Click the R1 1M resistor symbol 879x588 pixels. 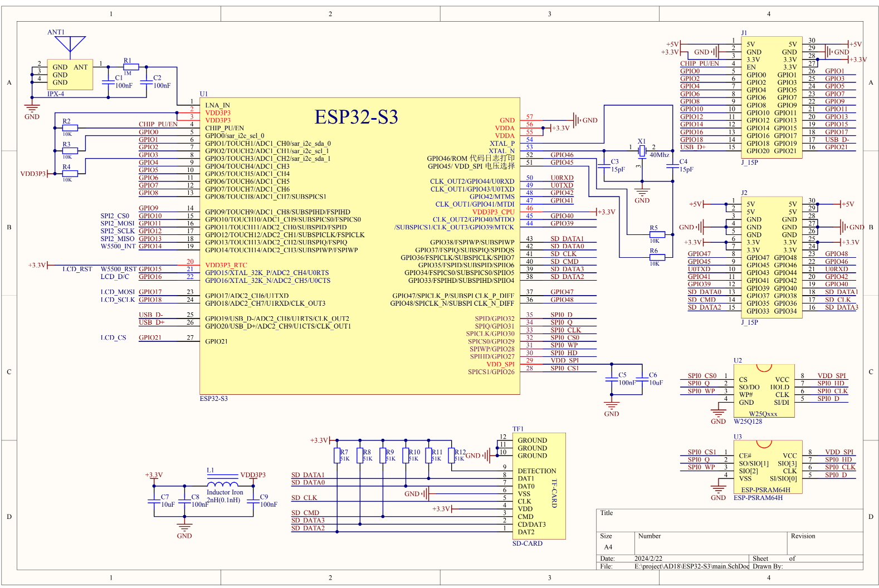coord(131,67)
